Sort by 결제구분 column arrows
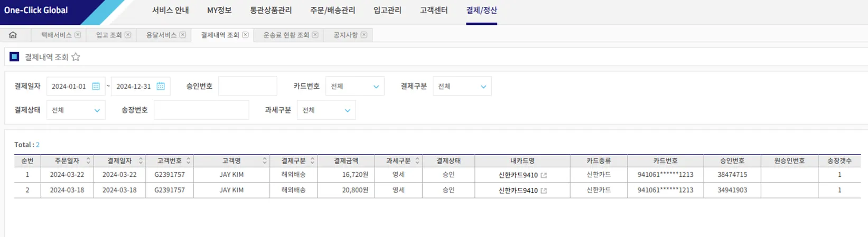 click(312, 160)
